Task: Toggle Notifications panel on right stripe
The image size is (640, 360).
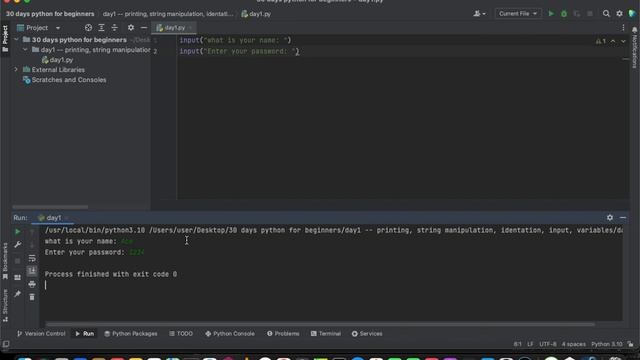Action: tap(635, 47)
